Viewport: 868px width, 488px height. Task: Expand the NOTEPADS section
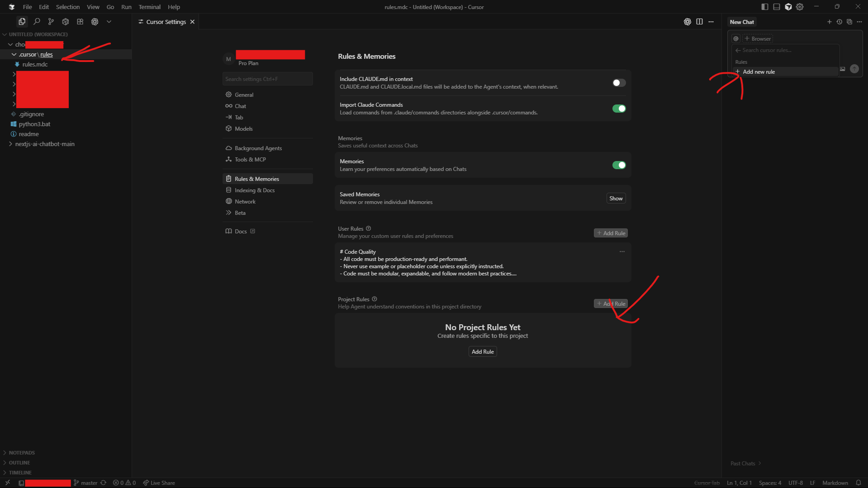(x=22, y=453)
